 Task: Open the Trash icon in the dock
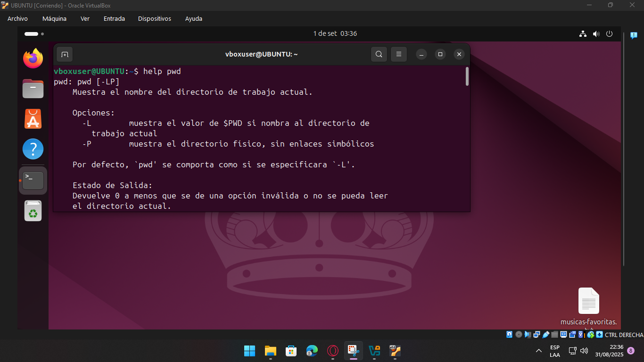(x=33, y=211)
